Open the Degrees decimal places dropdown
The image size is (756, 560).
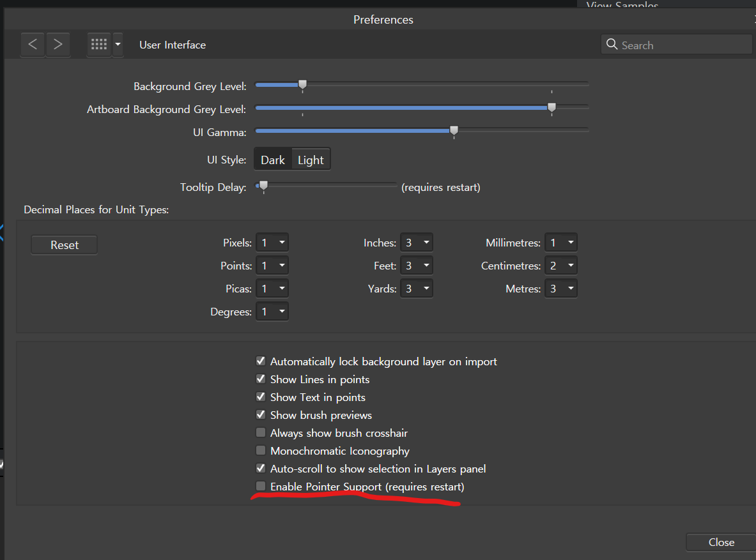click(272, 312)
